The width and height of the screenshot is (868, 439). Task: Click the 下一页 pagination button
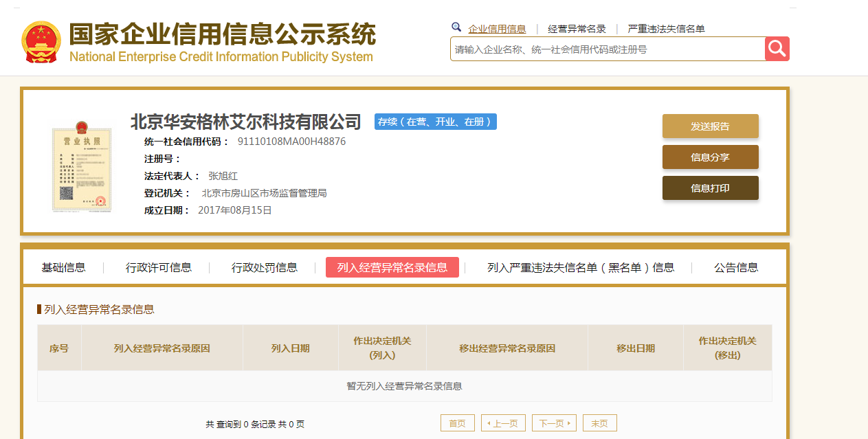(555, 423)
